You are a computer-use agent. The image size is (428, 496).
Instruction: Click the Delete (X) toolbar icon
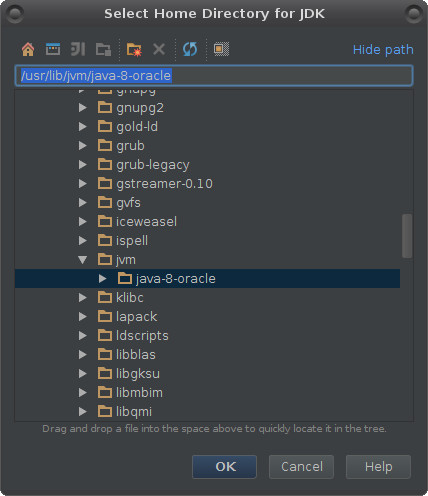click(159, 49)
